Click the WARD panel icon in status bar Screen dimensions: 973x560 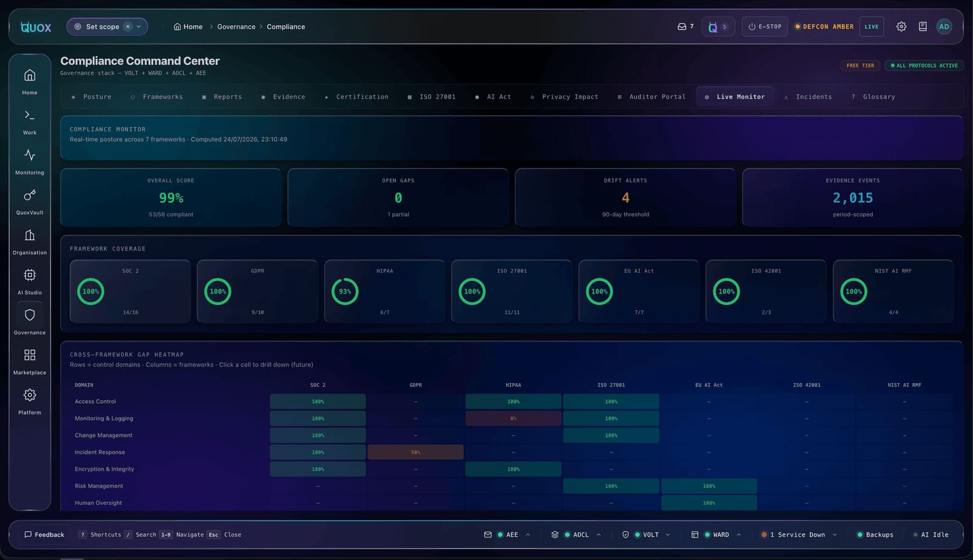(694, 535)
